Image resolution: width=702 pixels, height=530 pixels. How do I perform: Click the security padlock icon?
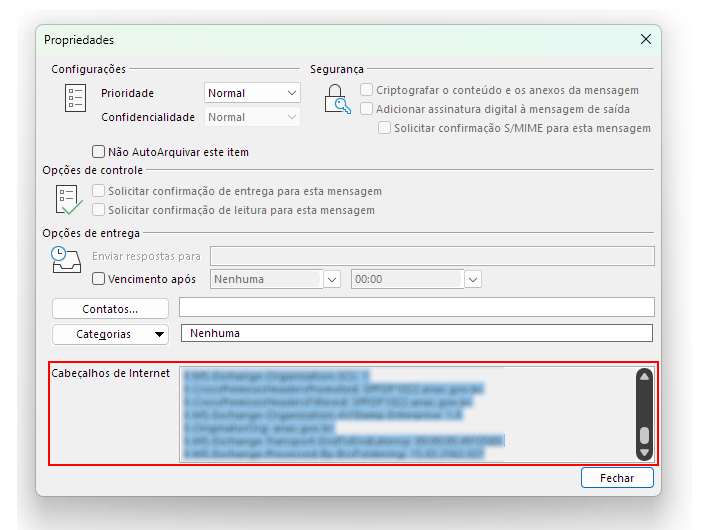tap(337, 99)
